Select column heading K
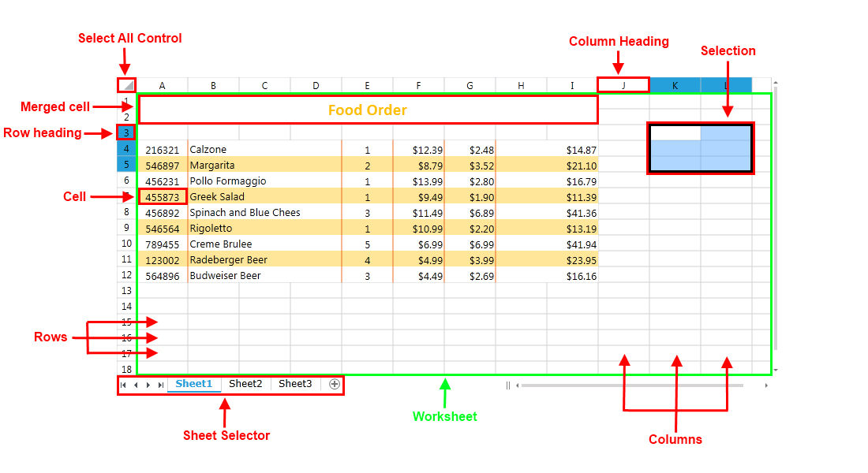Image resolution: width=868 pixels, height=473 pixels. (x=675, y=84)
